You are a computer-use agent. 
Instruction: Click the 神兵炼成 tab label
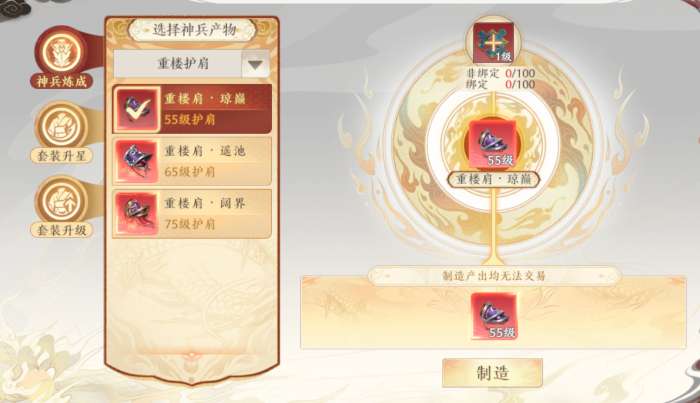62,82
